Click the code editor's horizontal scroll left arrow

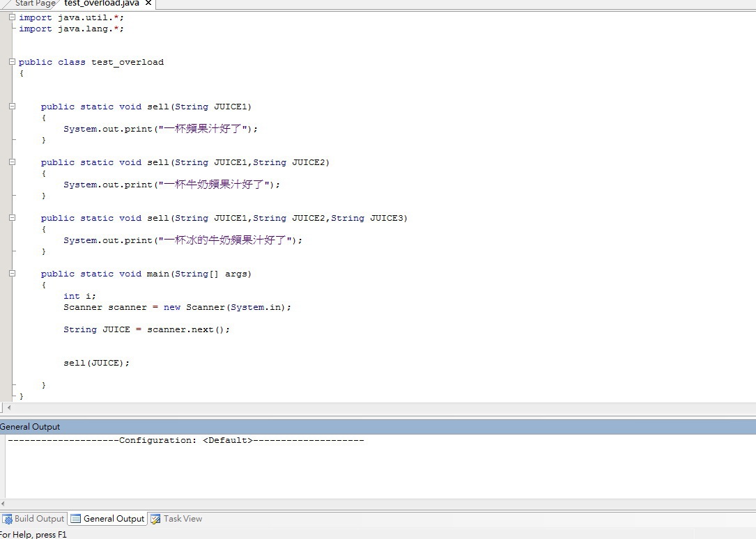(x=8, y=407)
